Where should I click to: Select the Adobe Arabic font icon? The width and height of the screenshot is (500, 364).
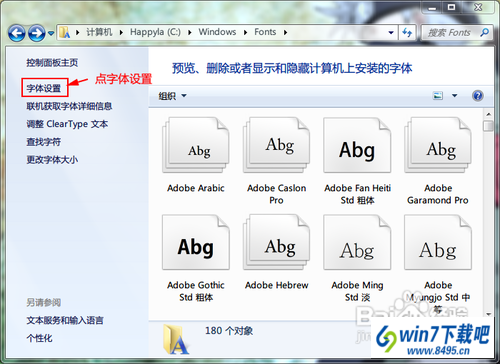click(196, 145)
